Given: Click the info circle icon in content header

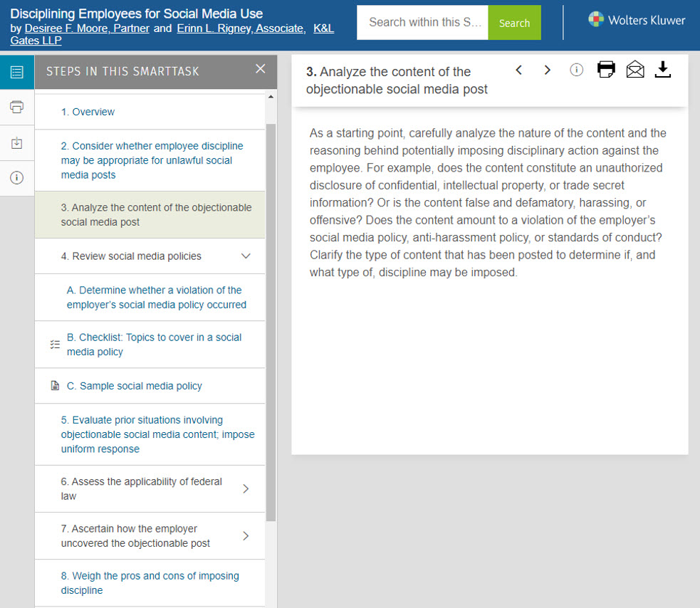Looking at the screenshot, I should (x=577, y=70).
